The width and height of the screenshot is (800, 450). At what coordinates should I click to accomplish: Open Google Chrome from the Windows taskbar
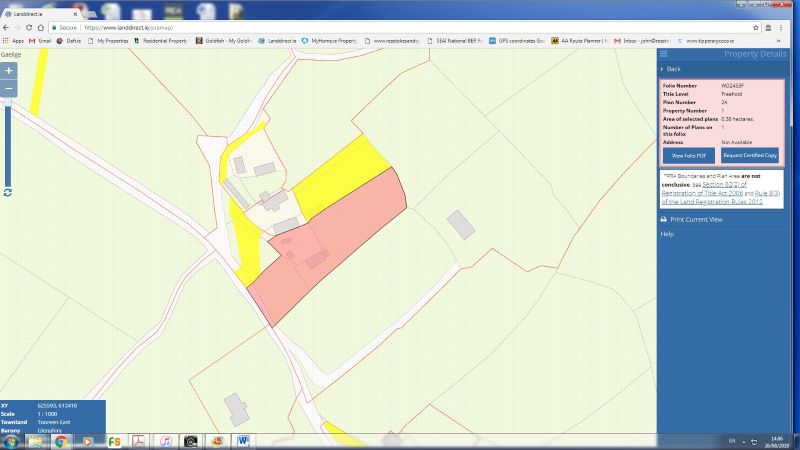tap(61, 440)
